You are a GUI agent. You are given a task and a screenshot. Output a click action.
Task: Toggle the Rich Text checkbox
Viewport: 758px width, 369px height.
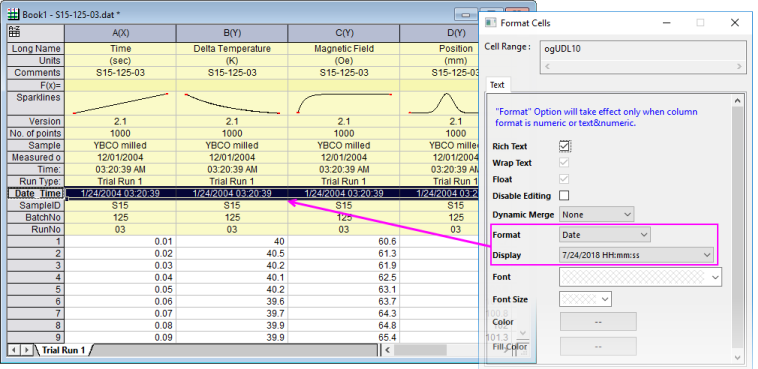click(564, 146)
